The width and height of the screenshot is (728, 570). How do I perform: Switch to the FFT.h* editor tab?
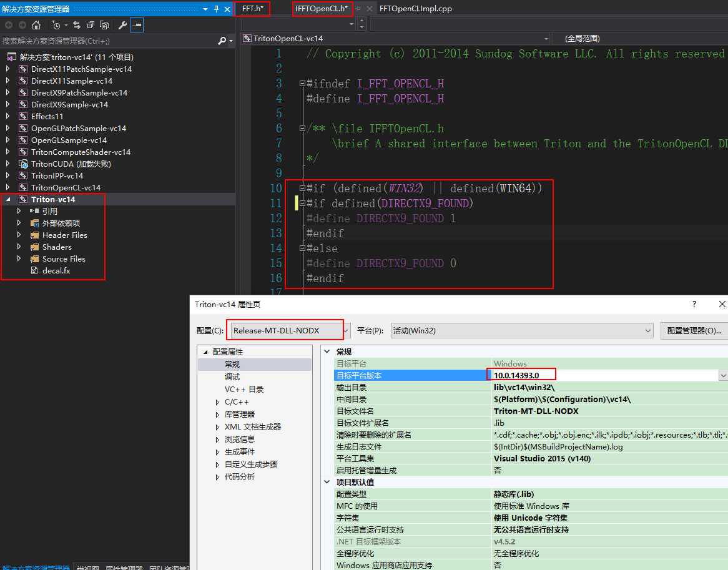253,8
